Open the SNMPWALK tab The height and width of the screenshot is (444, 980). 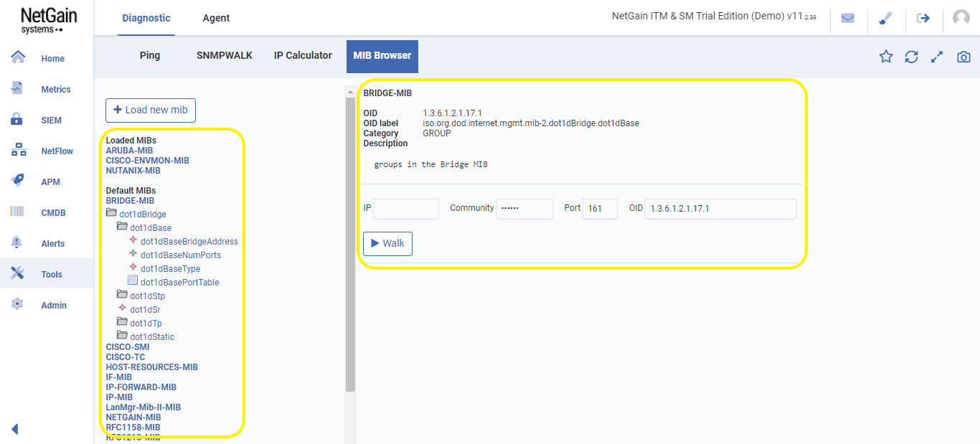point(225,55)
